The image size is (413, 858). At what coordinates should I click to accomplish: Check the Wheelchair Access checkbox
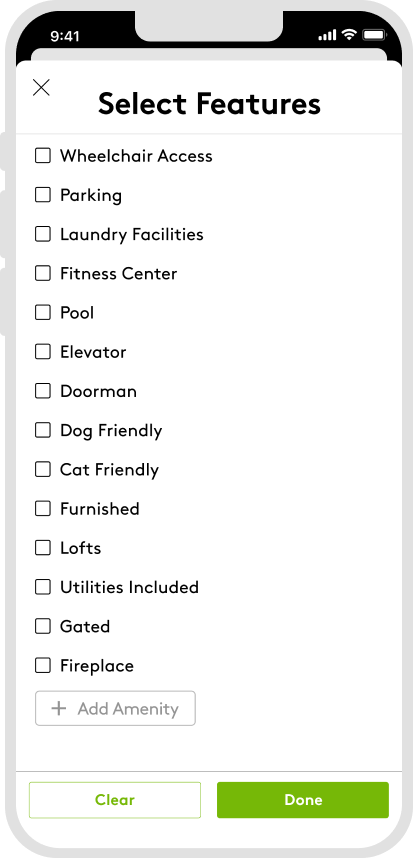43,155
